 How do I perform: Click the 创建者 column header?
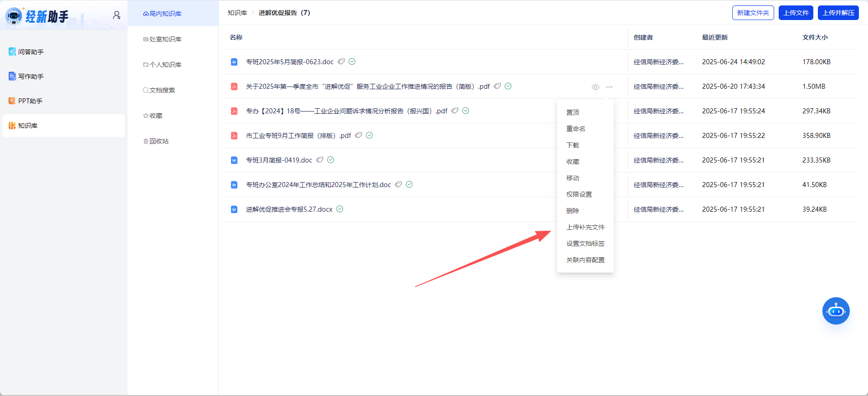[x=643, y=37]
